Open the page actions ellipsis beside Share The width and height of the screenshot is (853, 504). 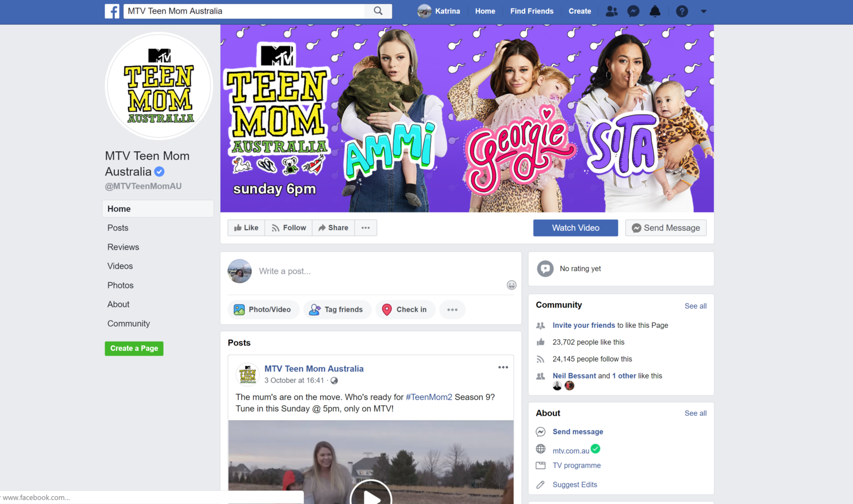(x=366, y=228)
